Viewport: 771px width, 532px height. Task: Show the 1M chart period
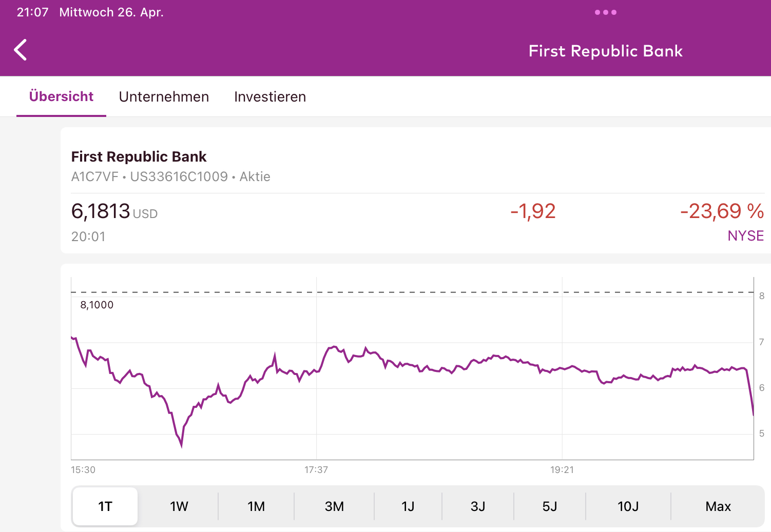coord(256,506)
